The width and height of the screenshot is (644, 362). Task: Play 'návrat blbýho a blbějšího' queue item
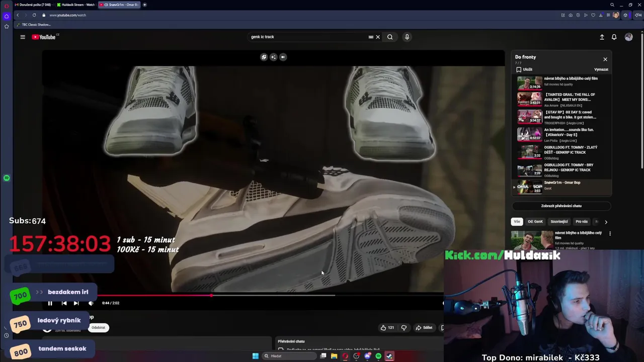point(562,82)
